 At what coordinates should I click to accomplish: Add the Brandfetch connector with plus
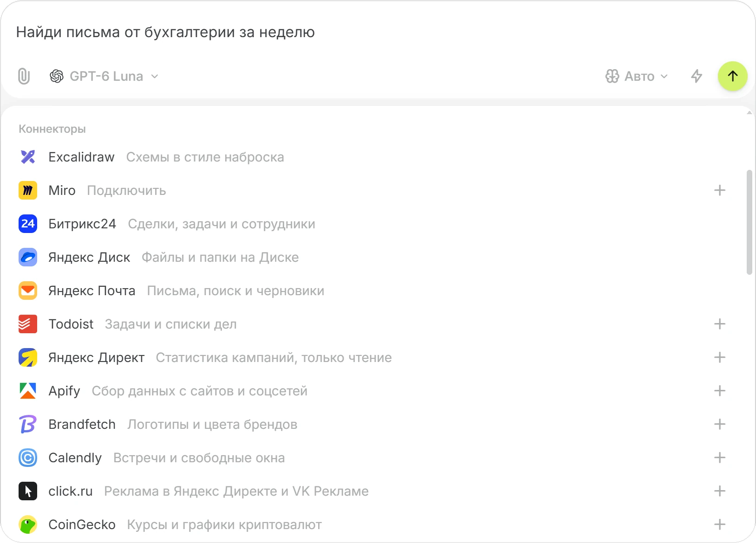click(720, 424)
